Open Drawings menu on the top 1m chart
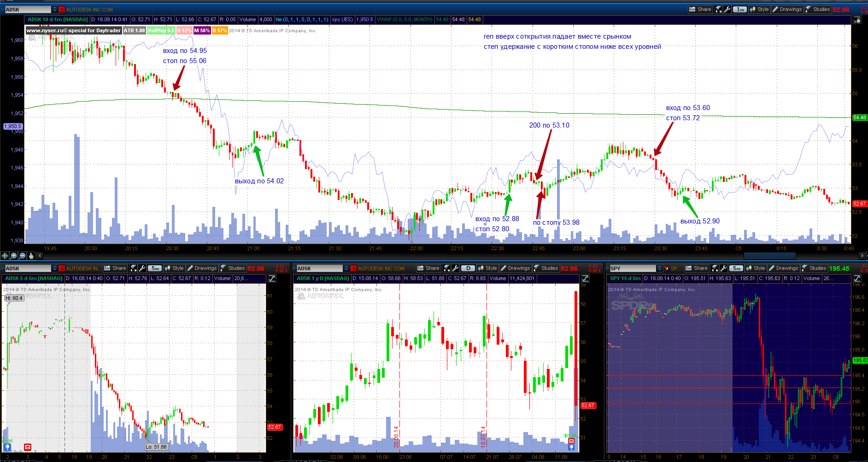Image resolution: width=868 pixels, height=462 pixels. click(787, 9)
